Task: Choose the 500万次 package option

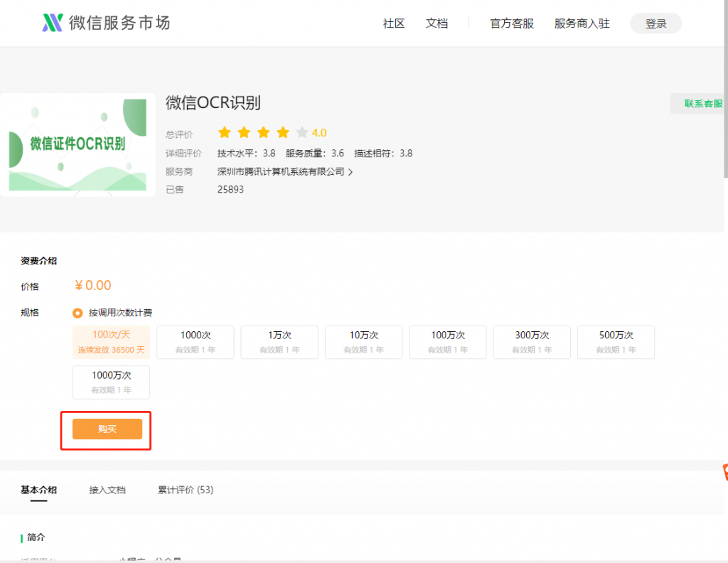Action: click(616, 342)
